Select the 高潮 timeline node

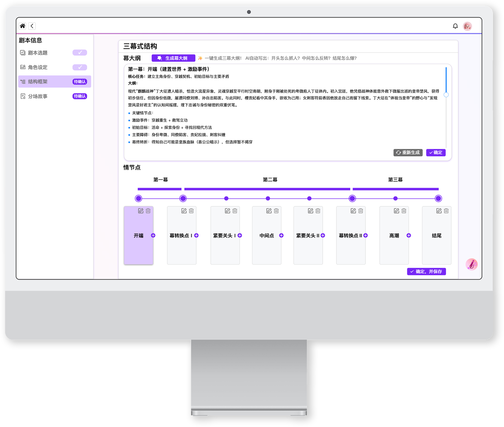[x=395, y=199]
